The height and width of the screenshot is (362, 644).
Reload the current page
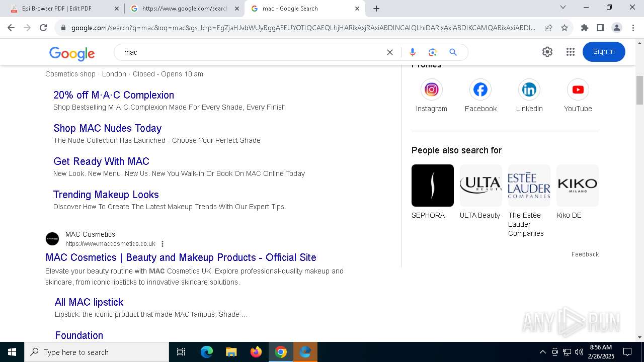tap(43, 28)
